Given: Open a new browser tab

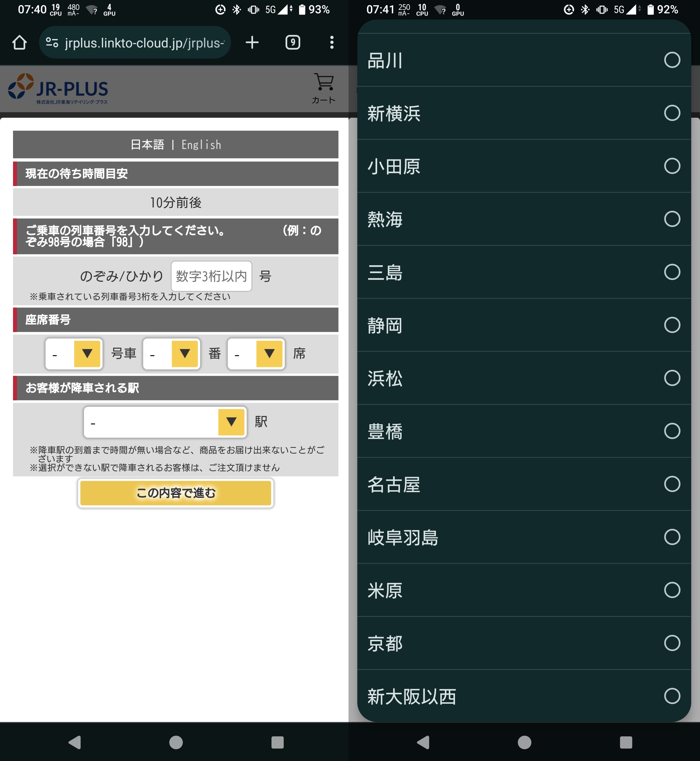Looking at the screenshot, I should click(x=252, y=42).
